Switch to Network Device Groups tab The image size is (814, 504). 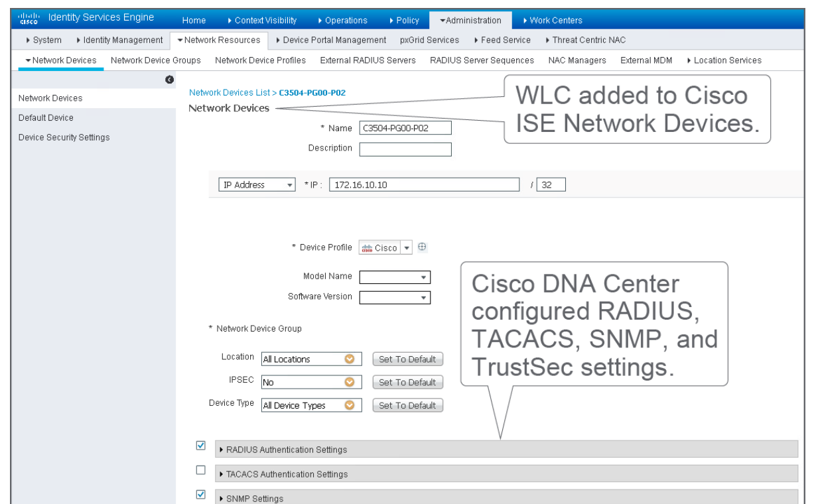click(156, 60)
